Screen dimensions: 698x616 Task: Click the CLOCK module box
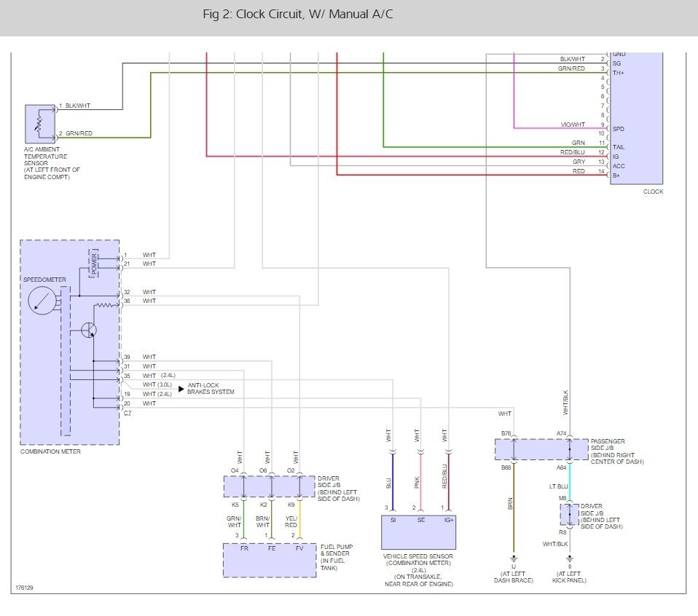(x=636, y=118)
